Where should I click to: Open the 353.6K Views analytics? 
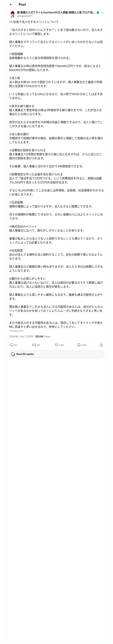pyautogui.click(x=43, y=337)
